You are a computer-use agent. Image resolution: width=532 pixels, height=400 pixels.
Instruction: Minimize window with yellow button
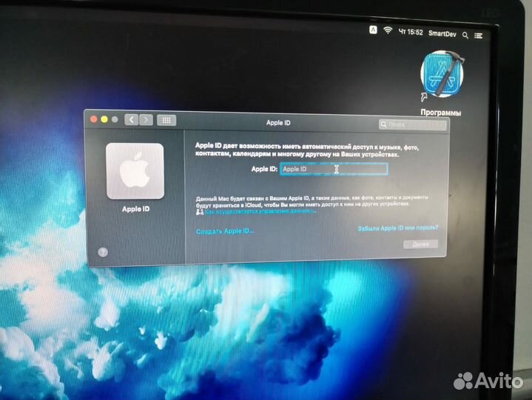click(104, 119)
